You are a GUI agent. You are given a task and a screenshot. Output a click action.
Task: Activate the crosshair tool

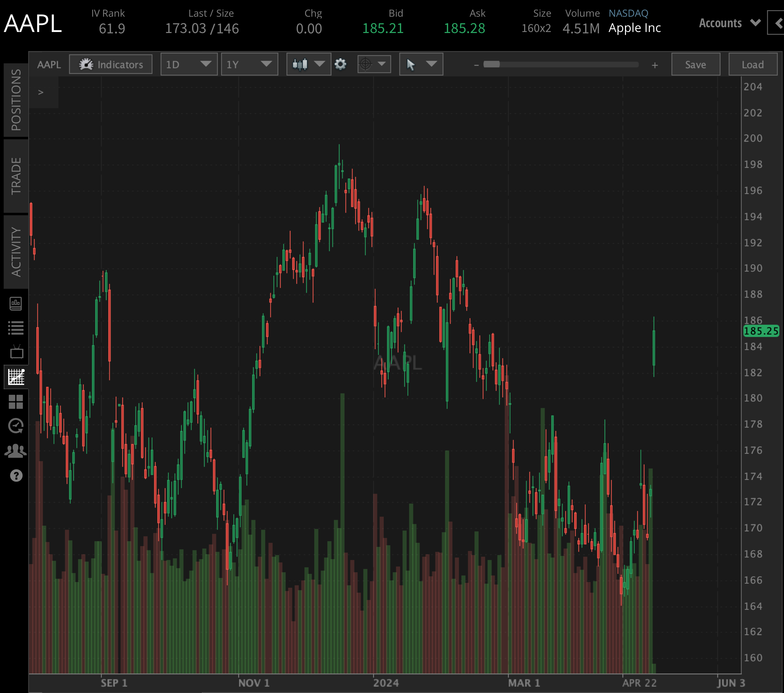click(x=365, y=64)
